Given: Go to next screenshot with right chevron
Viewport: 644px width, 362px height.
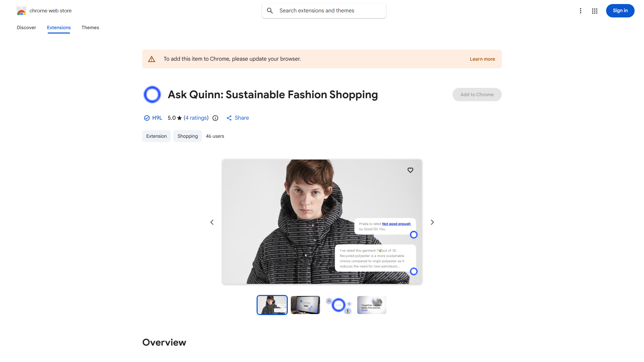Looking at the screenshot, I should pos(432,222).
